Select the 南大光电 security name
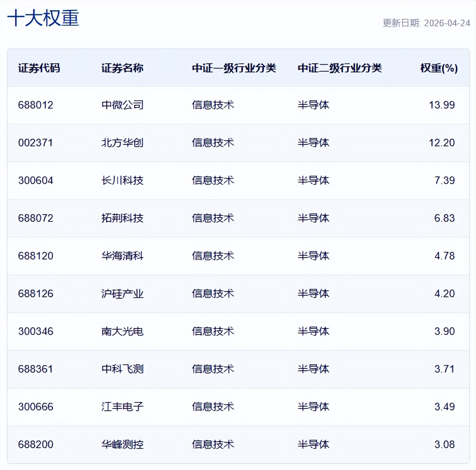Viewport: 476px width, 470px height. tap(122, 331)
